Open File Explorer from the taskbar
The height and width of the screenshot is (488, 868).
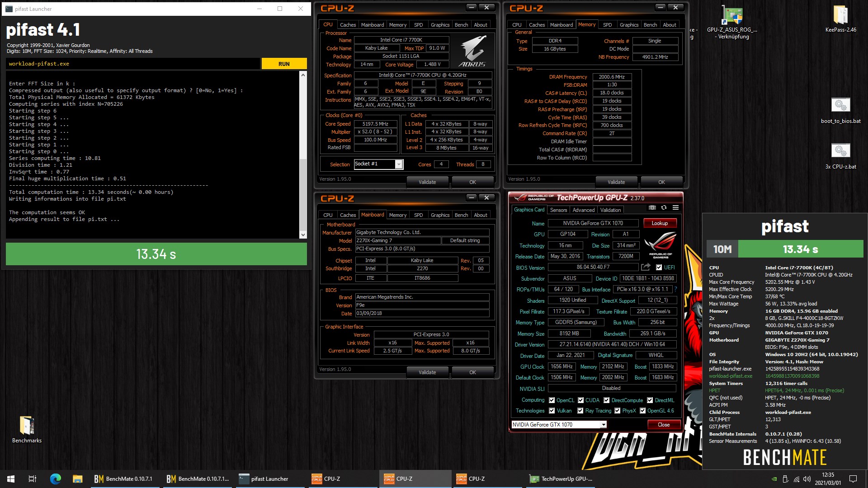click(x=77, y=479)
